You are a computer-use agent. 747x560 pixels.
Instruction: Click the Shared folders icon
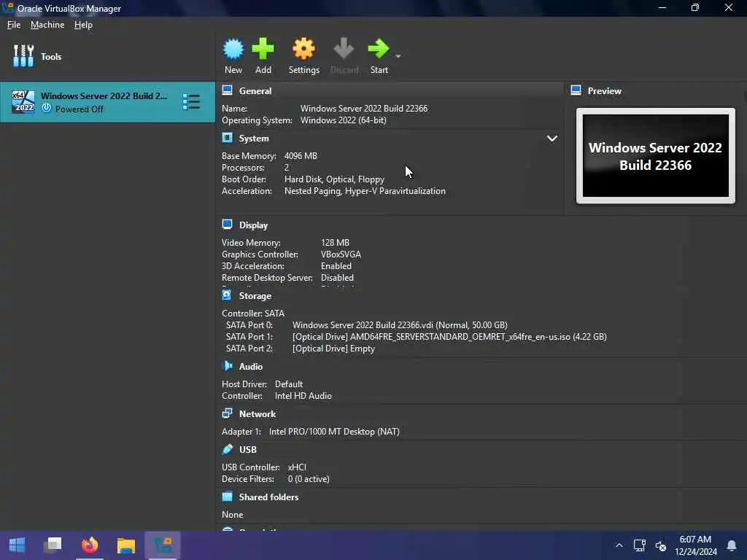[228, 497]
